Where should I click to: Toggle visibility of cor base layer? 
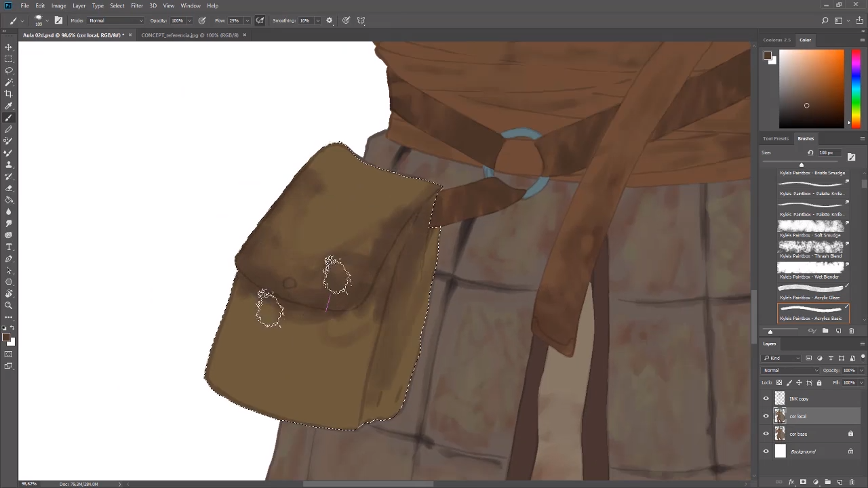766,434
